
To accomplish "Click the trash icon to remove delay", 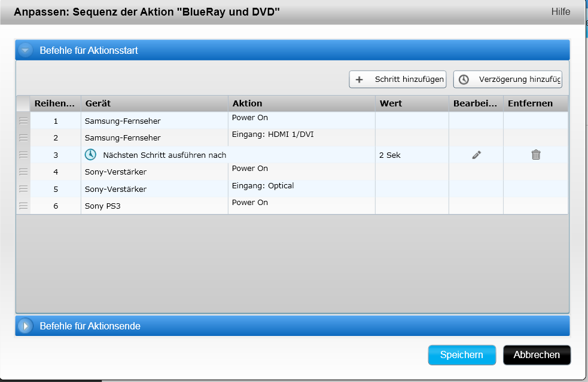I will 535,155.
